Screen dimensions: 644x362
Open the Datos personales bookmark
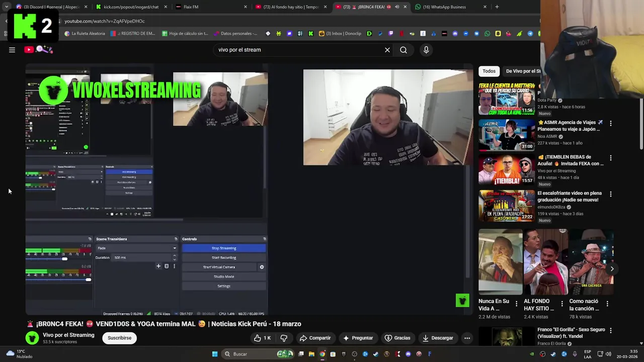pos(235,34)
